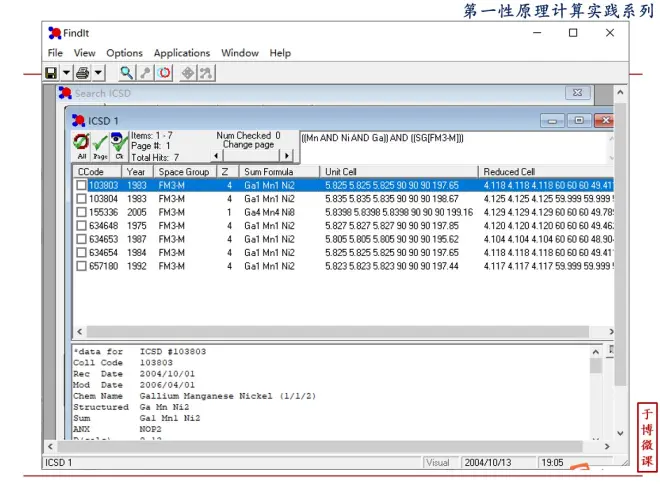The image size is (660, 495).
Task: Expand the dropdown arrow beside Print
Action: point(99,73)
